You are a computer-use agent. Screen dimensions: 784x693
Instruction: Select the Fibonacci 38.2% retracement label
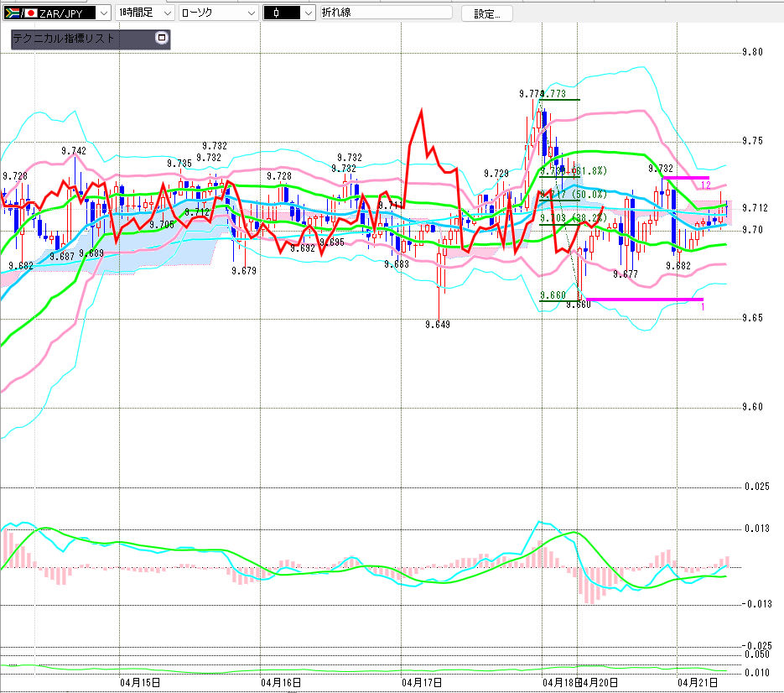click(579, 218)
